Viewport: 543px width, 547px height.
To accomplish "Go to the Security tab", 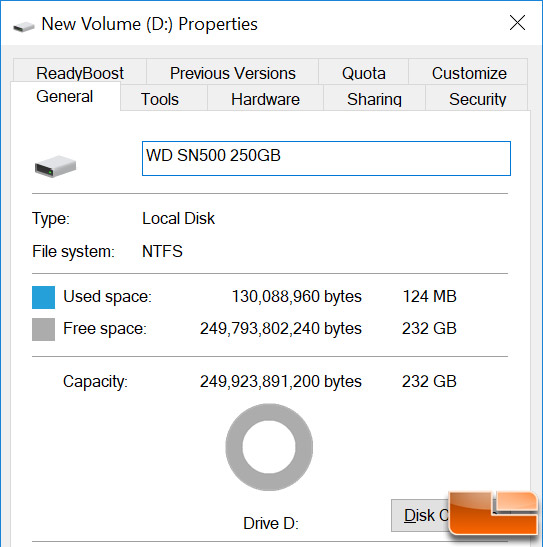I will click(x=477, y=99).
